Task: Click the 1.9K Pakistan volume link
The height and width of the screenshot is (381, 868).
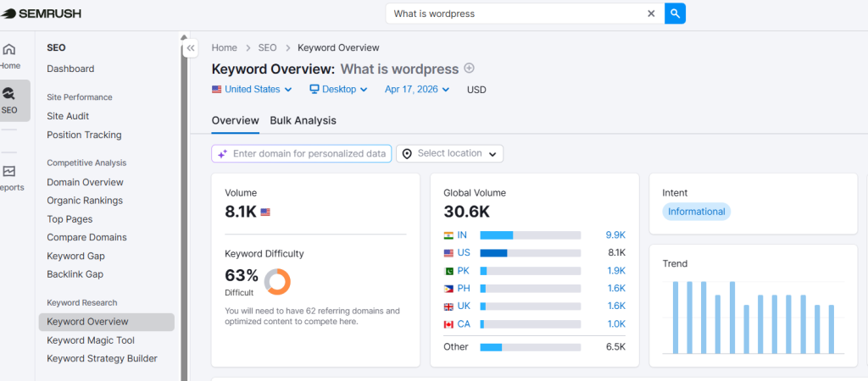Action: (615, 271)
